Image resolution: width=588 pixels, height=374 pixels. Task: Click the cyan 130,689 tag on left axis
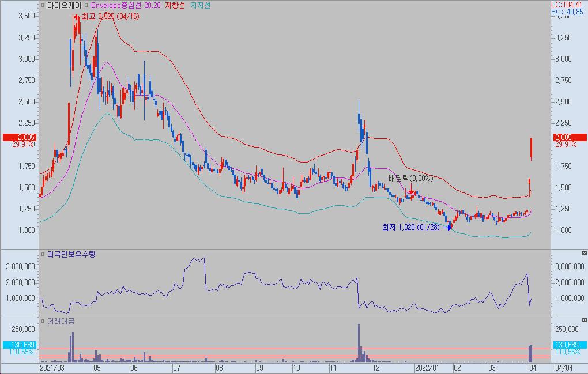point(20,345)
